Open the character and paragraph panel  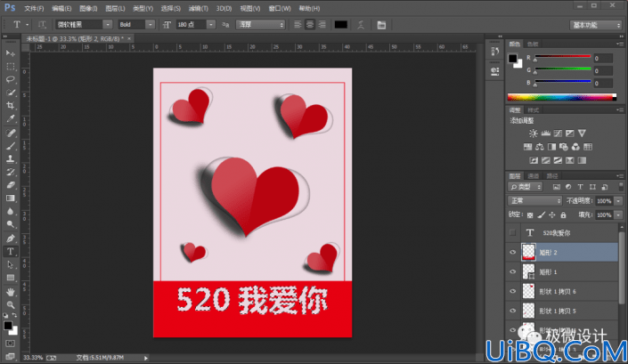click(x=381, y=25)
